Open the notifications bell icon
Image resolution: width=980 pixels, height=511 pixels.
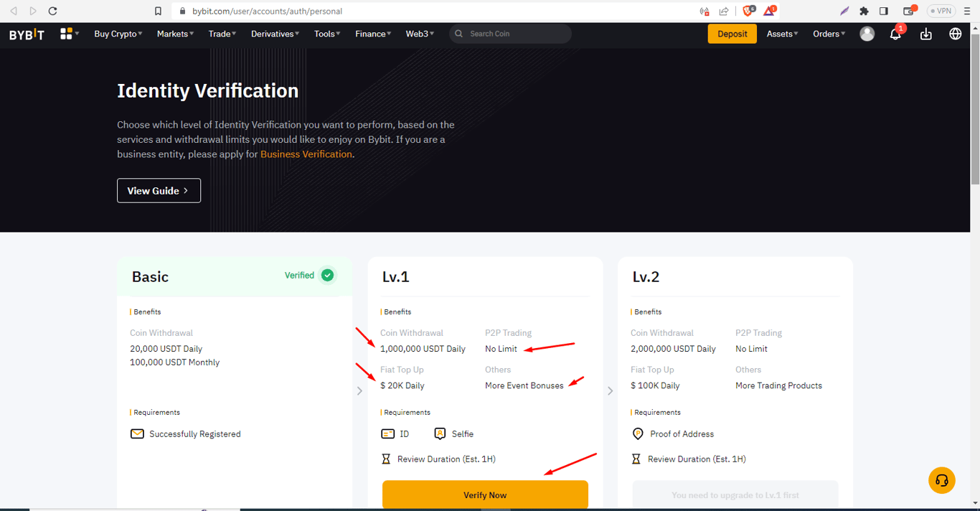click(895, 34)
